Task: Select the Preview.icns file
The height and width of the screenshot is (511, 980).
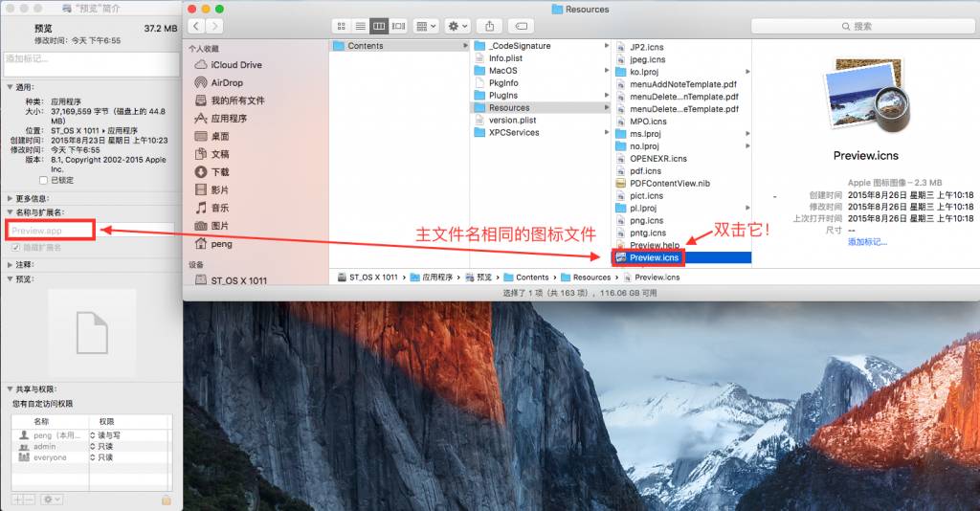Action: [656, 257]
